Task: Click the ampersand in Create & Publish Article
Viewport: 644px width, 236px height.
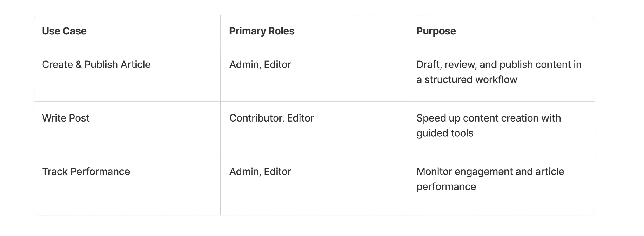Action: (78, 65)
